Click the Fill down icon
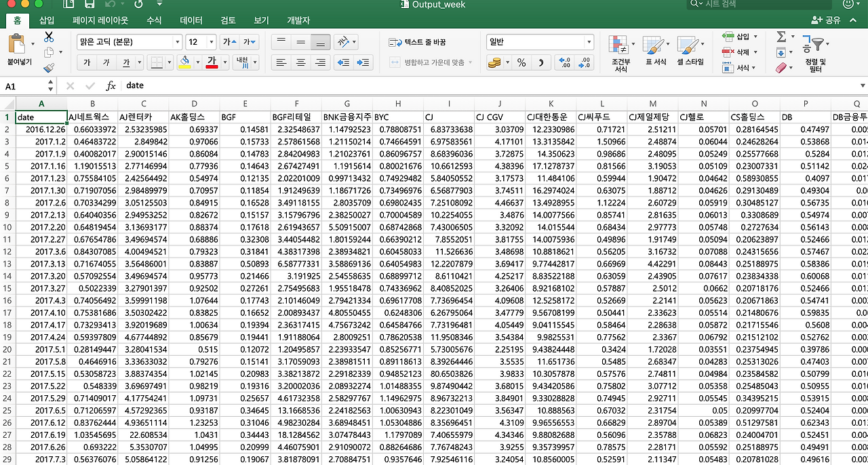 click(x=781, y=53)
